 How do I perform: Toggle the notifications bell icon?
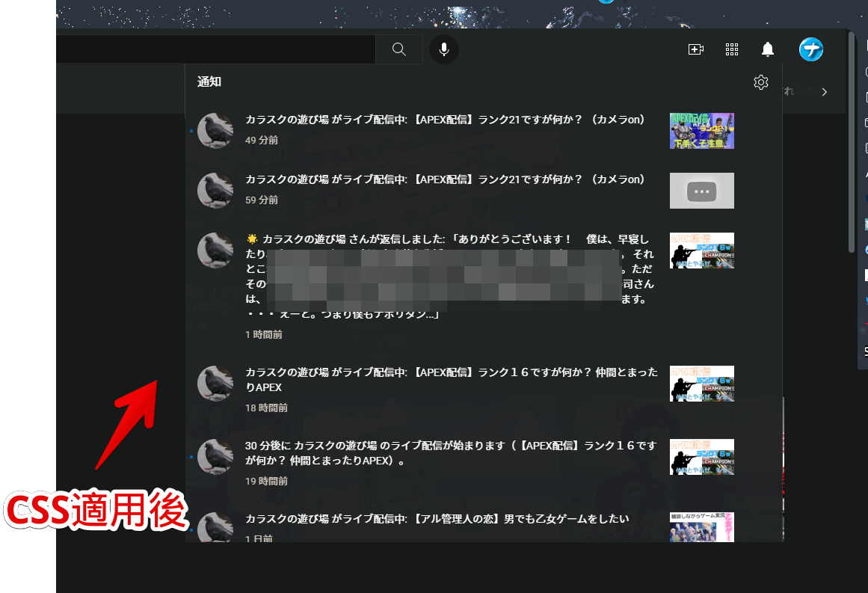[768, 49]
